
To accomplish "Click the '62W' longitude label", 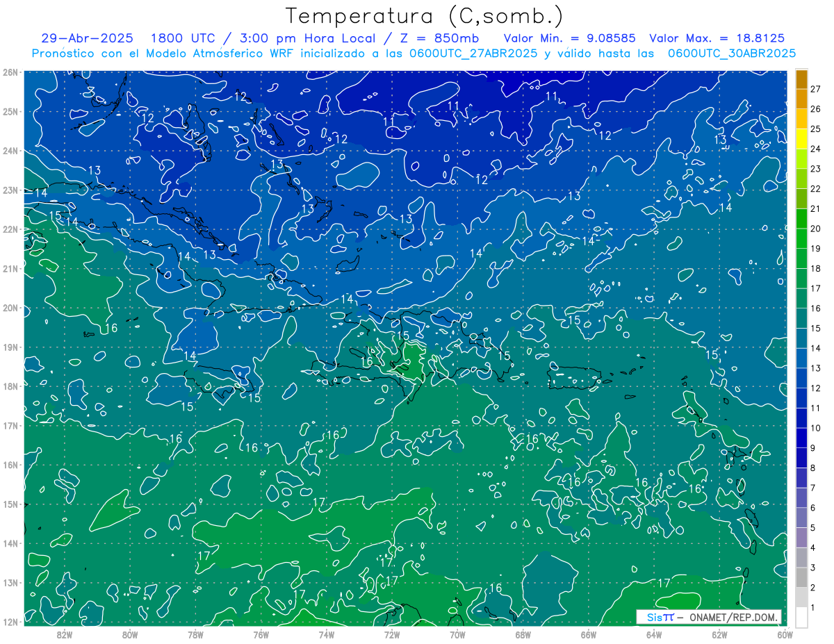I will pyautogui.click(x=719, y=634).
